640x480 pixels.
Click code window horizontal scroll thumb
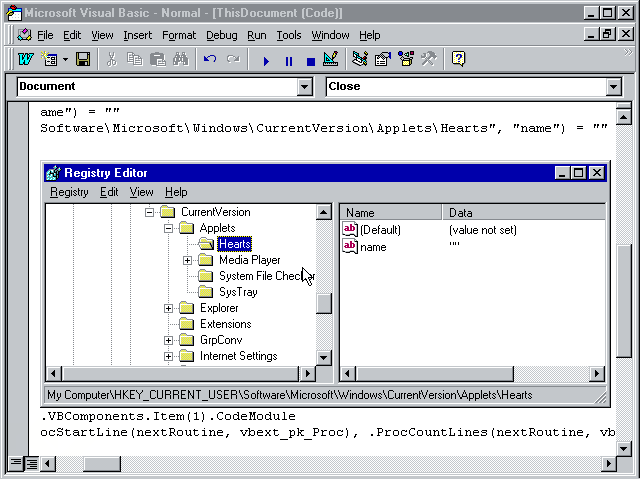tap(102, 464)
